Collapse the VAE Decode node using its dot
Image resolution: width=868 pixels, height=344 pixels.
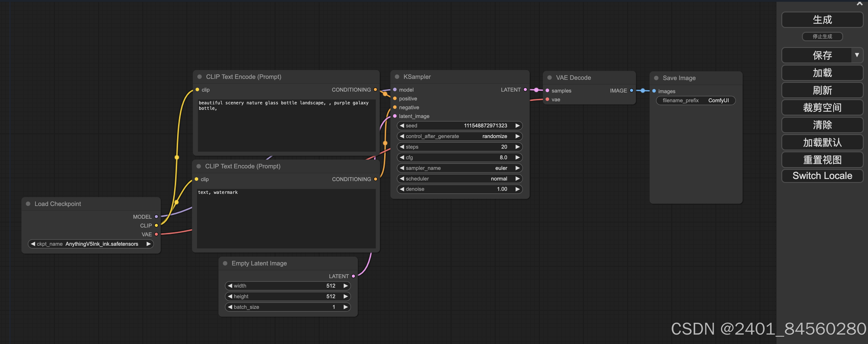point(549,78)
